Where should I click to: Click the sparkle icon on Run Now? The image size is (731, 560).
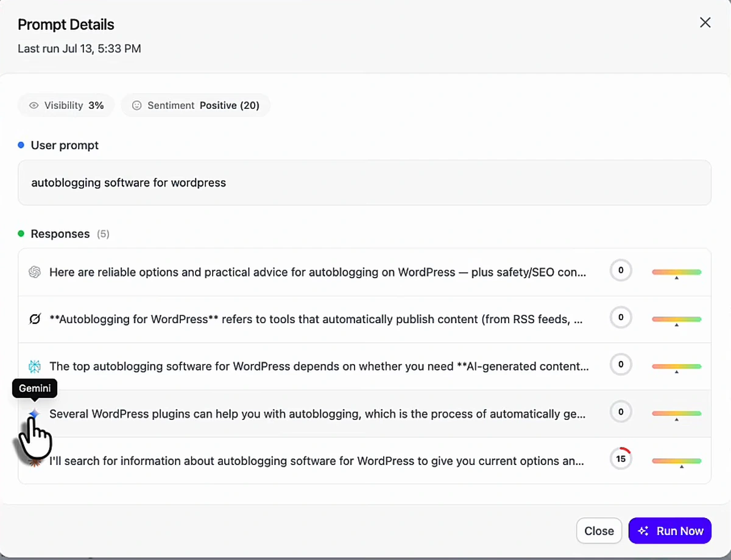click(x=643, y=531)
